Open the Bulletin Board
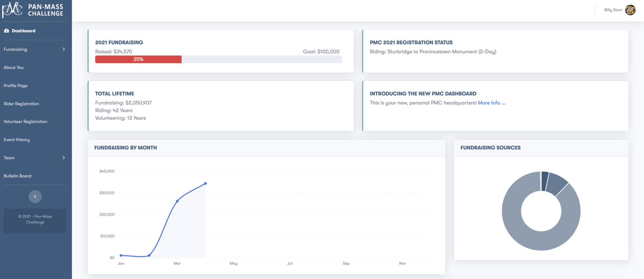The height and width of the screenshot is (279, 644). click(18, 176)
